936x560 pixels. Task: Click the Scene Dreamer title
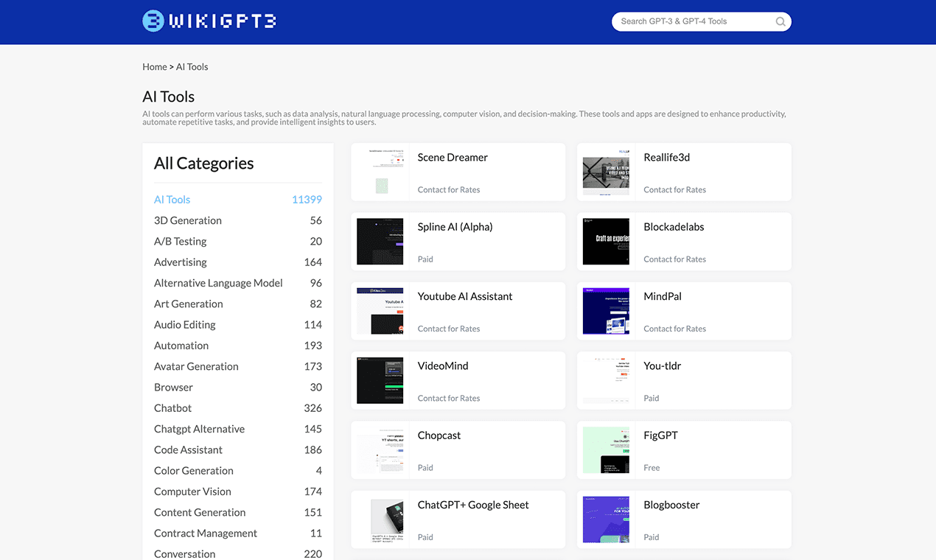tap(453, 158)
